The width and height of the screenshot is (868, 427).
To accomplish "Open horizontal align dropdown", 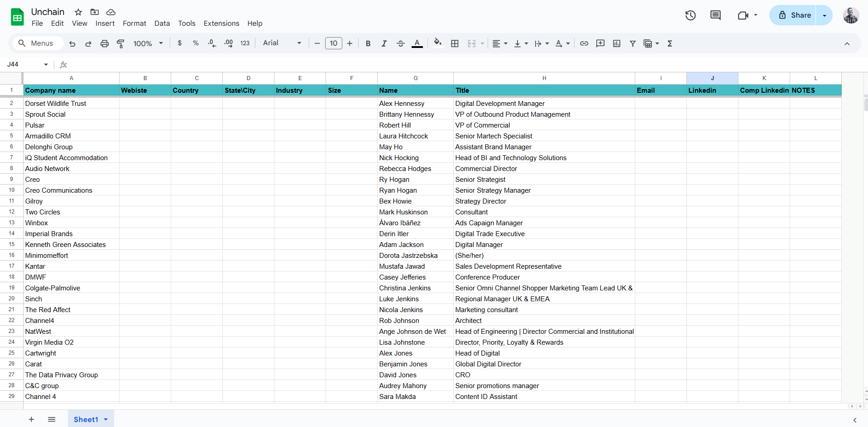I will [500, 43].
